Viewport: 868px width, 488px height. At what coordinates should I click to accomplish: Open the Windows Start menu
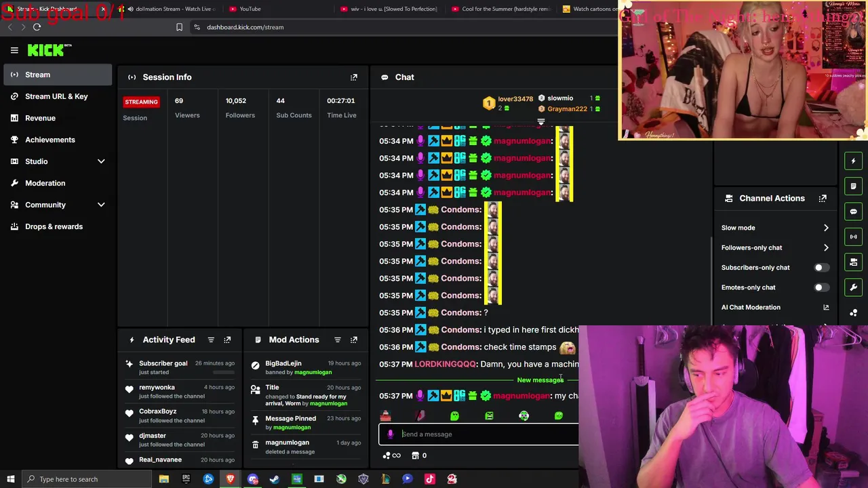pyautogui.click(x=11, y=479)
